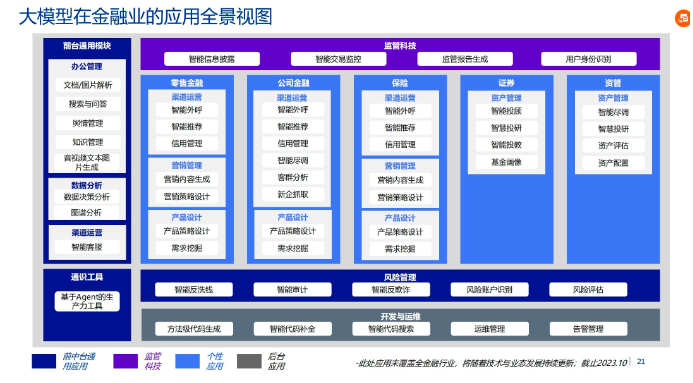Image resolution: width=693 pixels, height=383 pixels.
Task: Select the 智能信息披露 box
Action: click(x=212, y=59)
